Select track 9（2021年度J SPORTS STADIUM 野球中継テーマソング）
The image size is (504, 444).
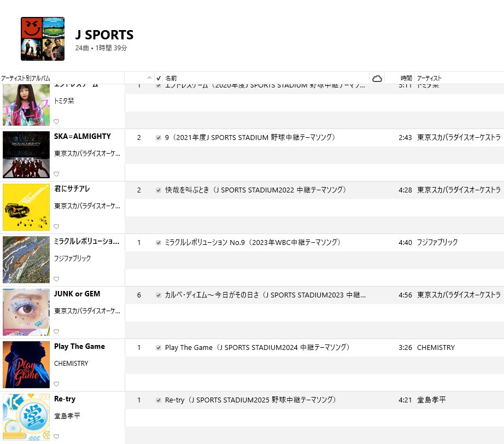tap(250, 138)
